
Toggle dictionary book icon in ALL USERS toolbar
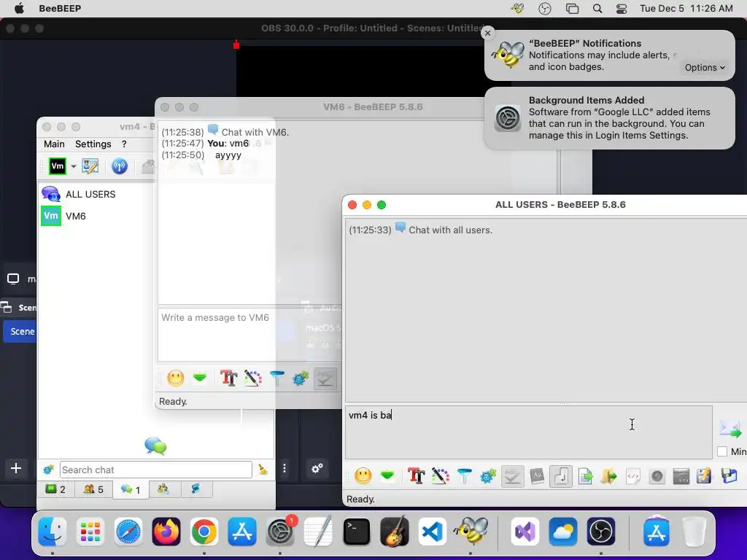[x=537, y=475]
